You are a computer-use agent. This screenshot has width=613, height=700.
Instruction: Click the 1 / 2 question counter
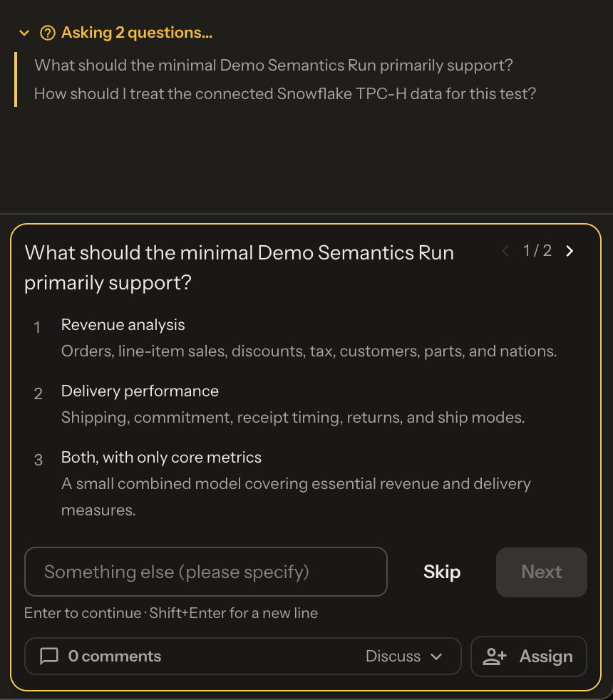pos(537,250)
